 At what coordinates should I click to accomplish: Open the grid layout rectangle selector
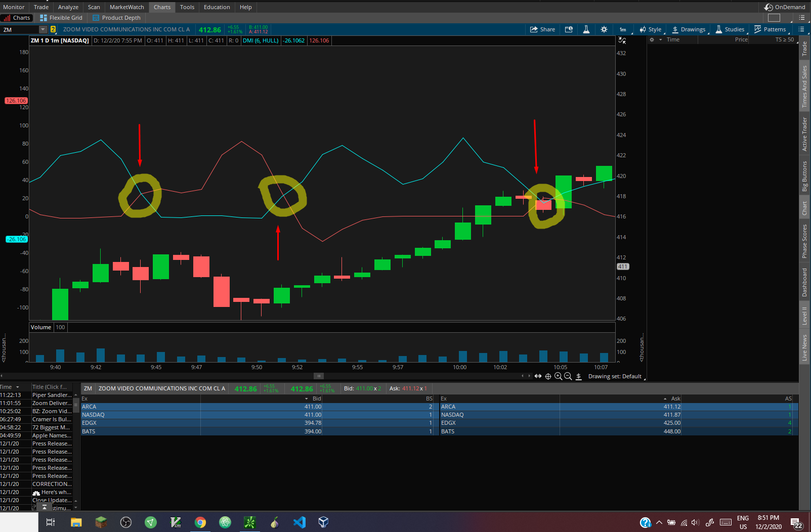tap(774, 18)
